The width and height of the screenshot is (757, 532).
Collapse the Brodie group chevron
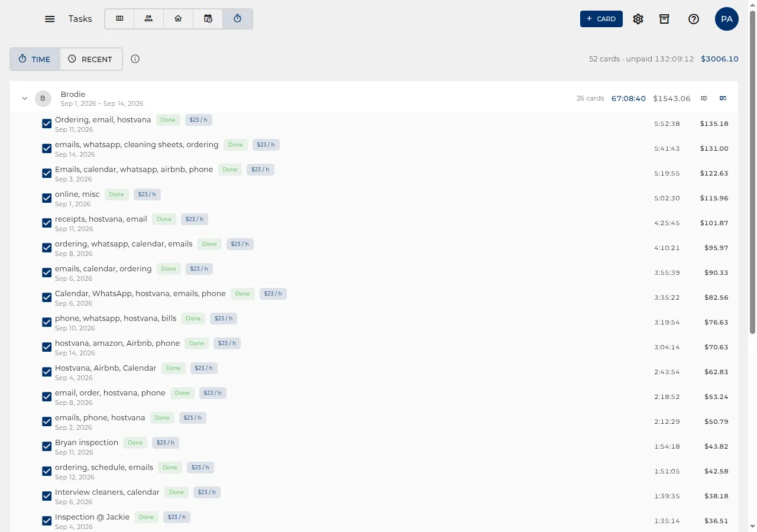pyautogui.click(x=25, y=99)
